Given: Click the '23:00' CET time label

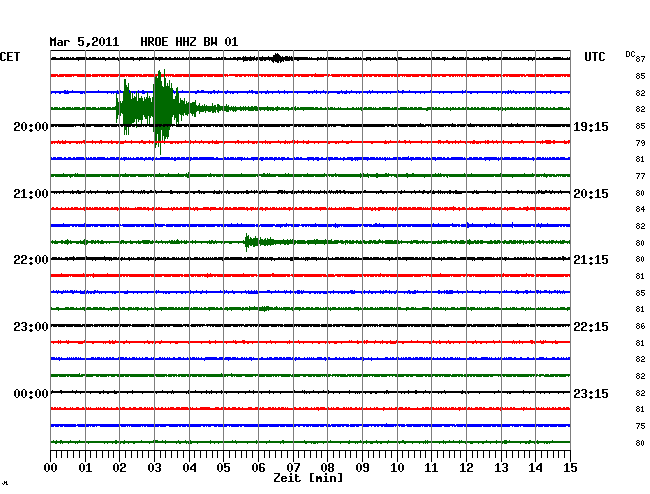Looking at the screenshot, I should pos(31,327).
